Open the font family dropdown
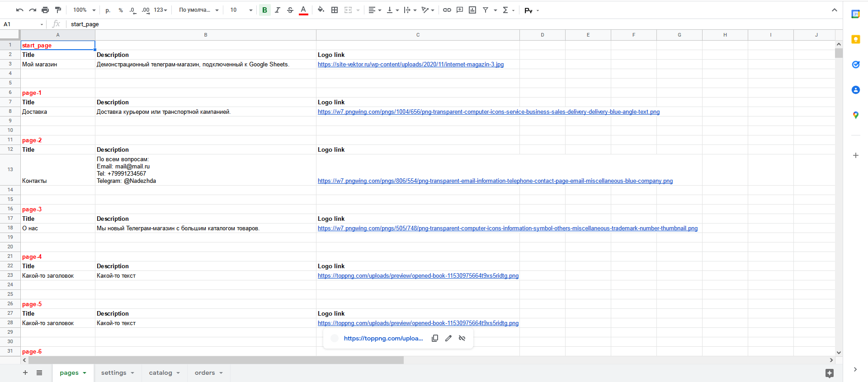This screenshot has width=868, height=382. click(198, 10)
